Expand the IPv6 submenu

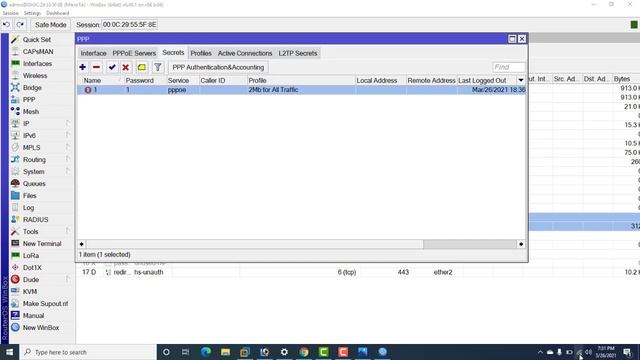click(68, 136)
